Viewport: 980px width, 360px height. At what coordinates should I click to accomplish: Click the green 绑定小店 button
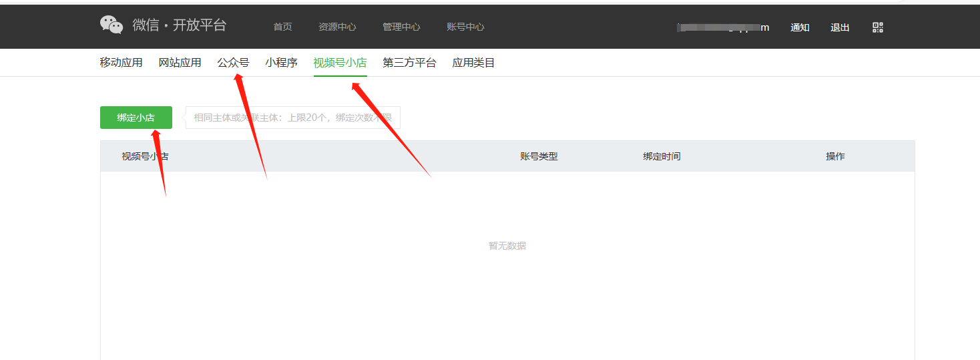coord(136,118)
